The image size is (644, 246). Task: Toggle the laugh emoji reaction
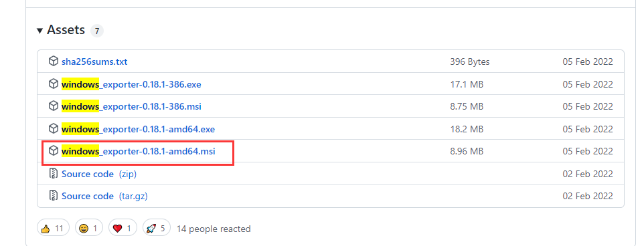[89, 228]
